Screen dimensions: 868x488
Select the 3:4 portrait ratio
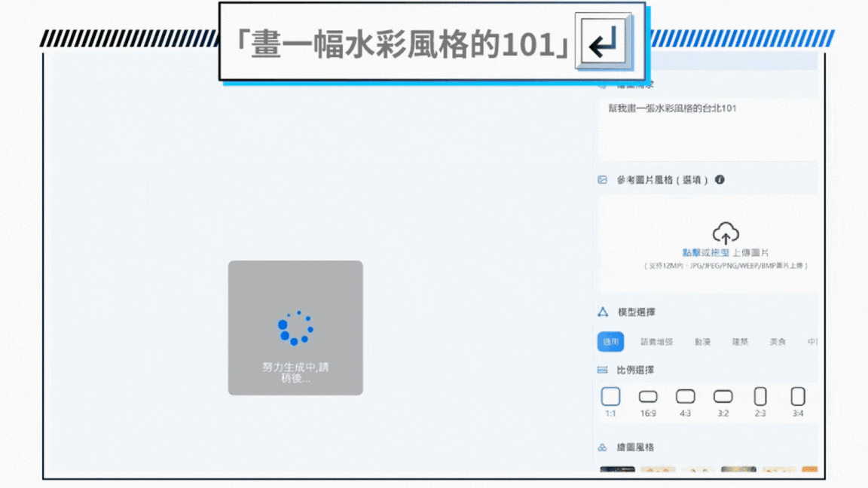[x=798, y=401]
